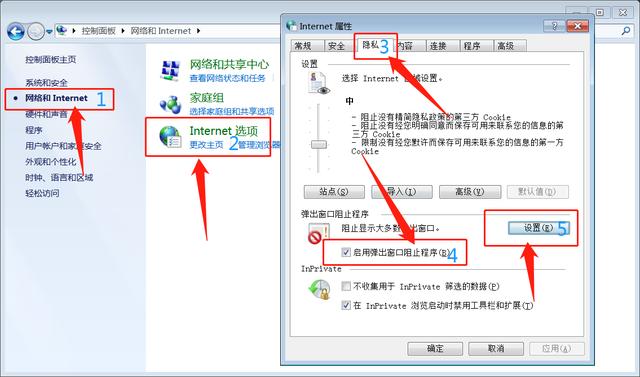Viewport: 640px width, 377px height.
Task: Click 查看网络状态和任务 link
Action: tap(227, 78)
